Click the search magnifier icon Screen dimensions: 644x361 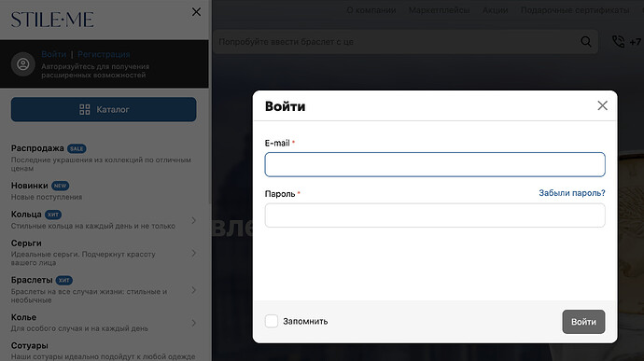point(586,41)
